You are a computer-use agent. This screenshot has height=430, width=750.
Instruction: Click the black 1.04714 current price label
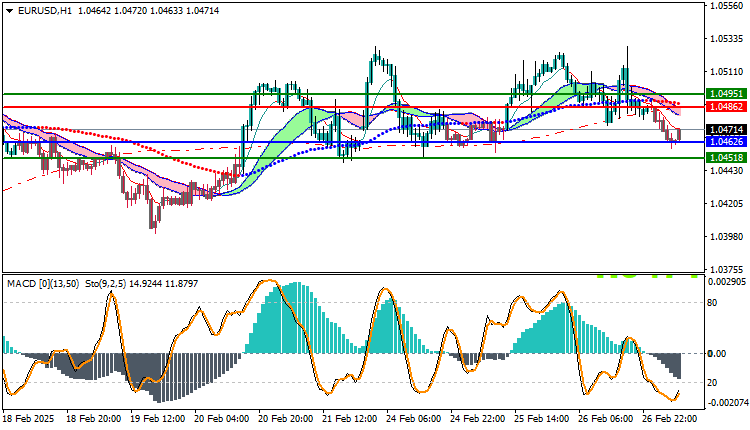click(x=726, y=130)
